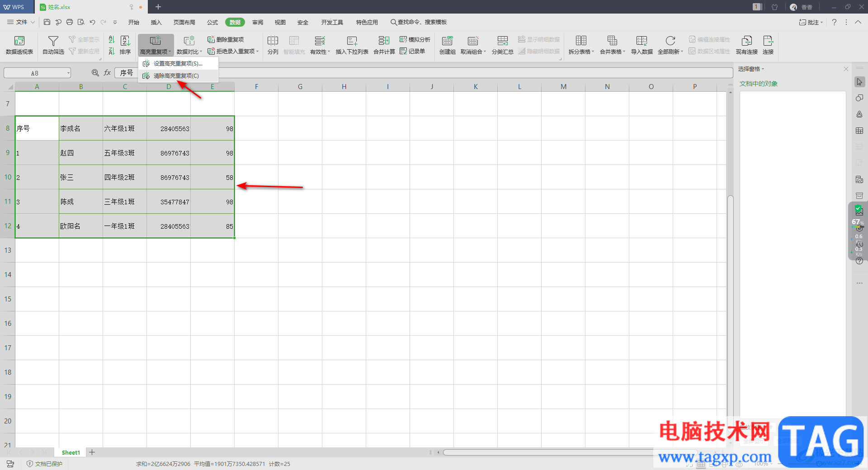
Task: Click the zoom magnifier icon beside formula bar
Action: tap(95, 73)
